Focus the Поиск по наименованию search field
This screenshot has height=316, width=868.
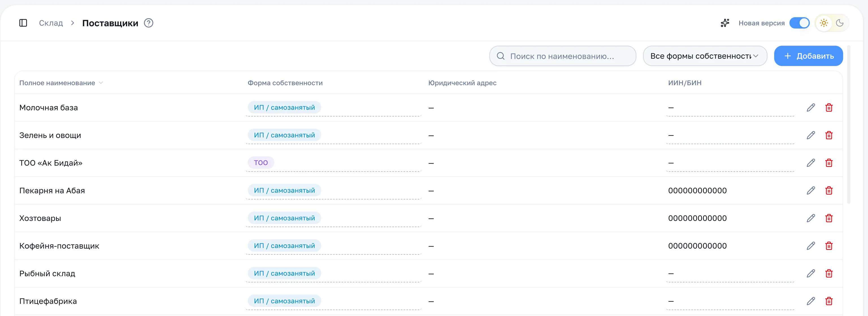tap(562, 56)
